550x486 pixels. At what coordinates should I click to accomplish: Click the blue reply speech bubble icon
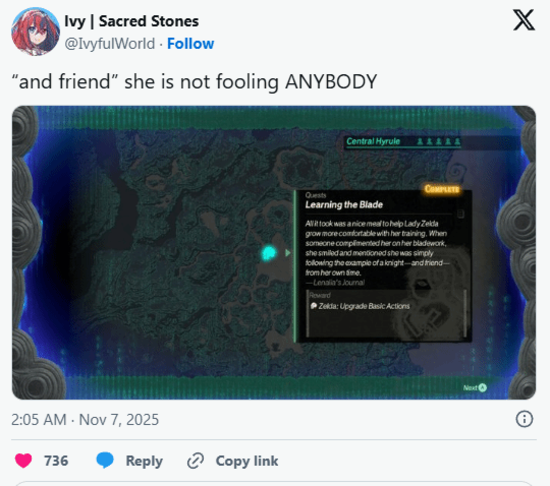105,460
